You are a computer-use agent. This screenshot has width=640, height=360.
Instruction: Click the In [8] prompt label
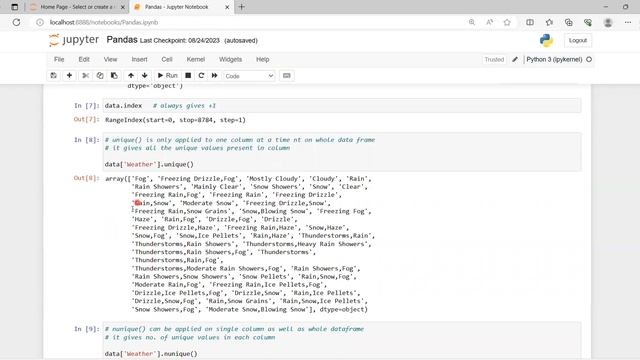87,140
